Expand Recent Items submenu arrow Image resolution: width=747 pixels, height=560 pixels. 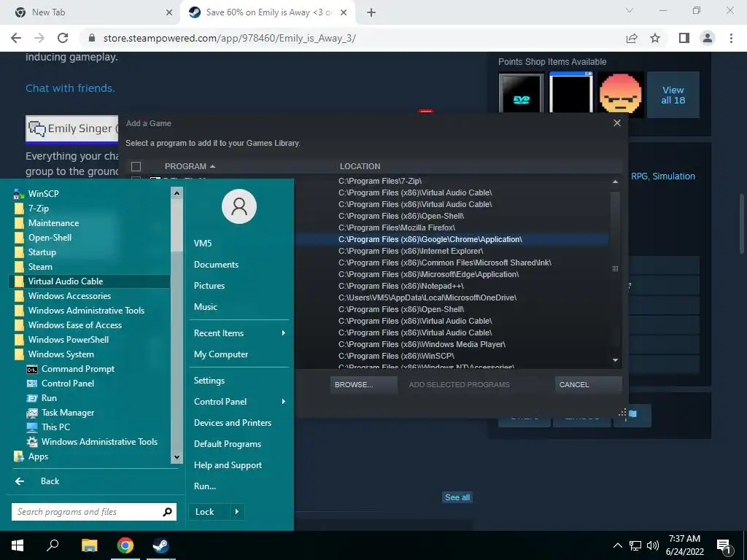284,332
